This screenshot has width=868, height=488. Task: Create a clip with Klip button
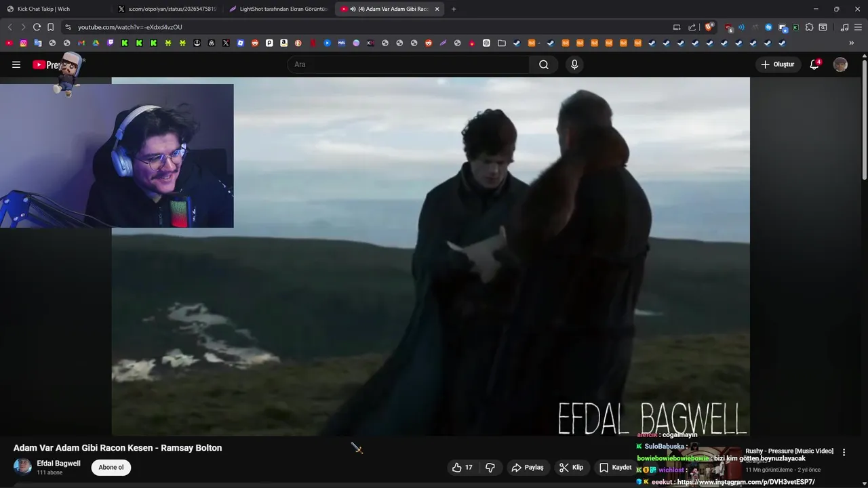pyautogui.click(x=572, y=468)
